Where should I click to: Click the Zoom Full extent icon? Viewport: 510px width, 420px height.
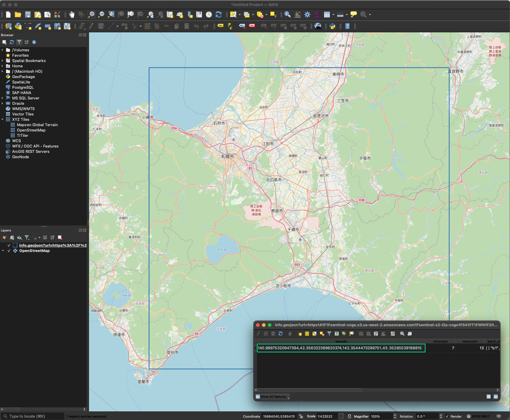(x=111, y=15)
